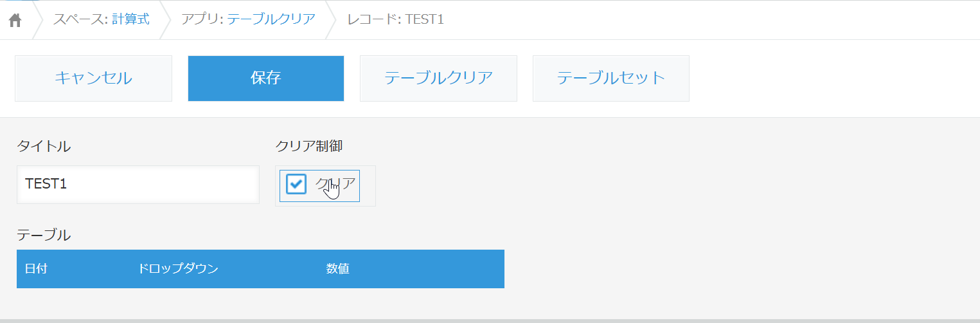Click the テーブル section label
Viewport: 980px width, 323px height.
(44, 235)
